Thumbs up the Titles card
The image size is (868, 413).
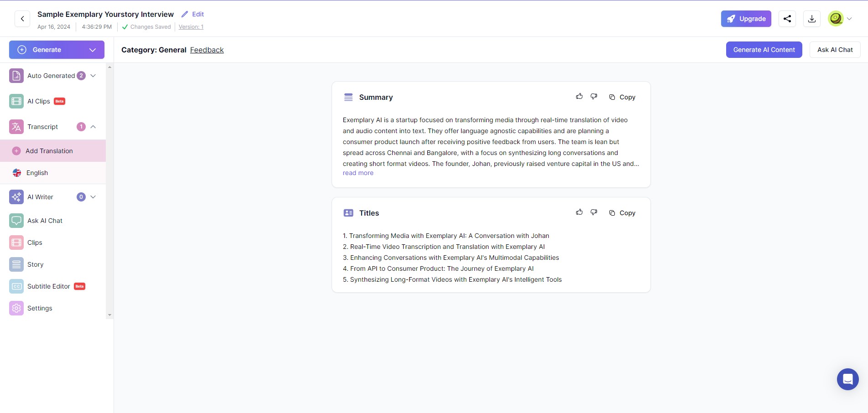coord(579,212)
